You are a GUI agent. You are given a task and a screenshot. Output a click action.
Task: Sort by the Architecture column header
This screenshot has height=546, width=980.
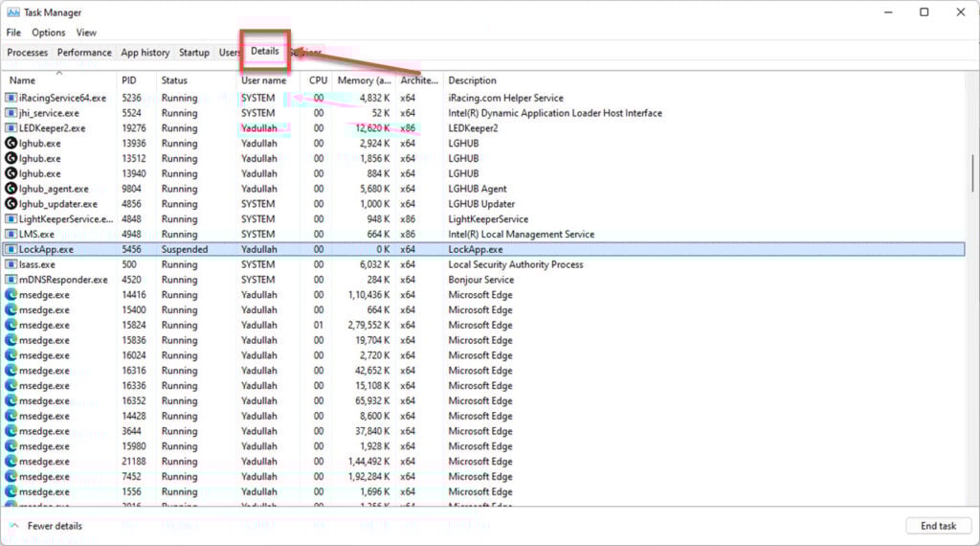(x=419, y=80)
